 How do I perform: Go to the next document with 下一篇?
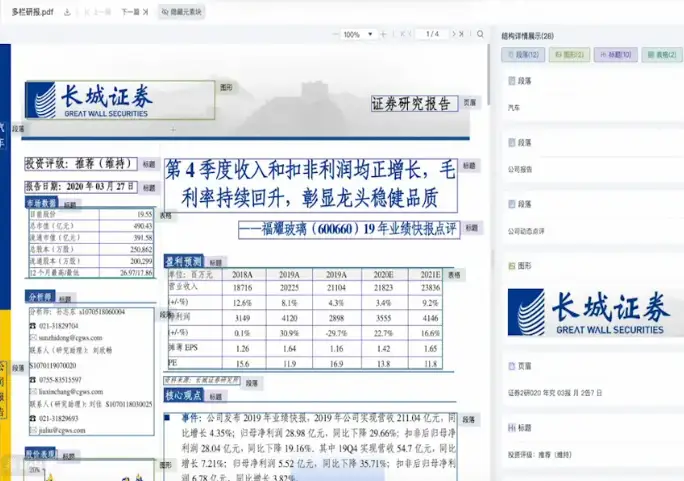point(130,13)
